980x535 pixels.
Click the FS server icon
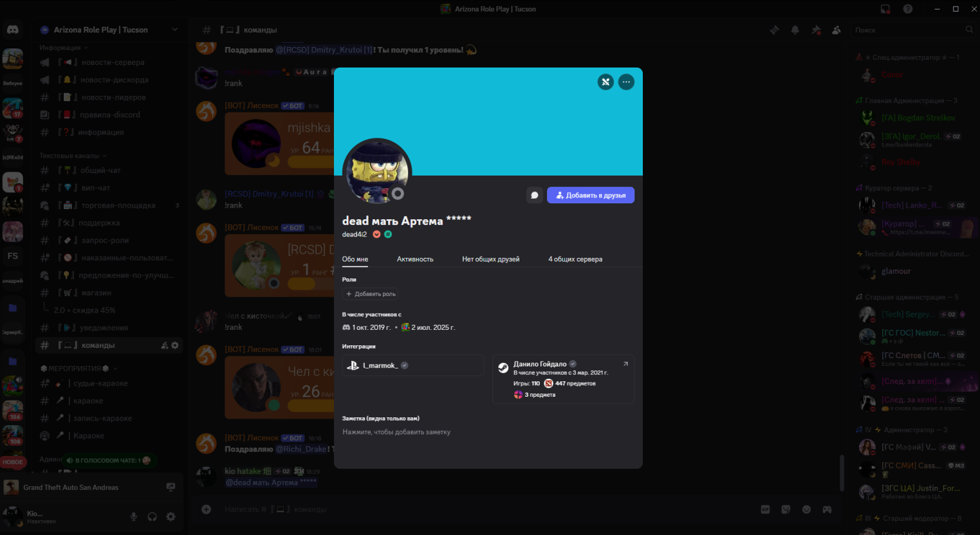tap(13, 256)
